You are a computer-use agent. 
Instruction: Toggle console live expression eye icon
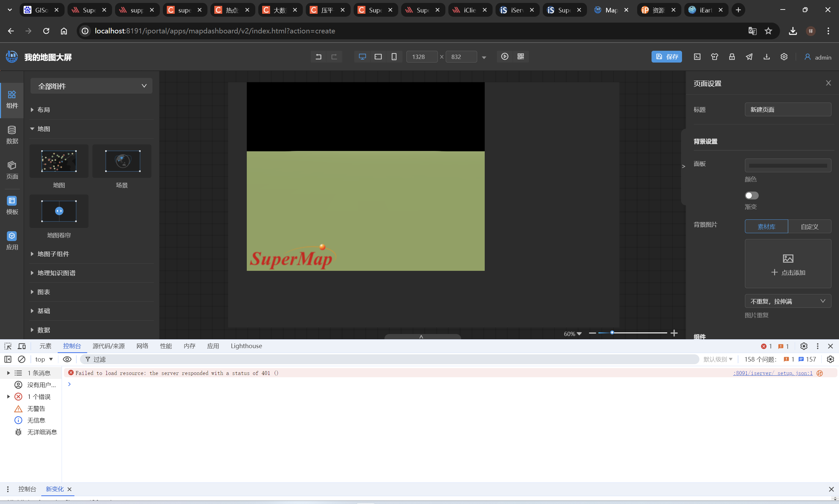(67, 359)
